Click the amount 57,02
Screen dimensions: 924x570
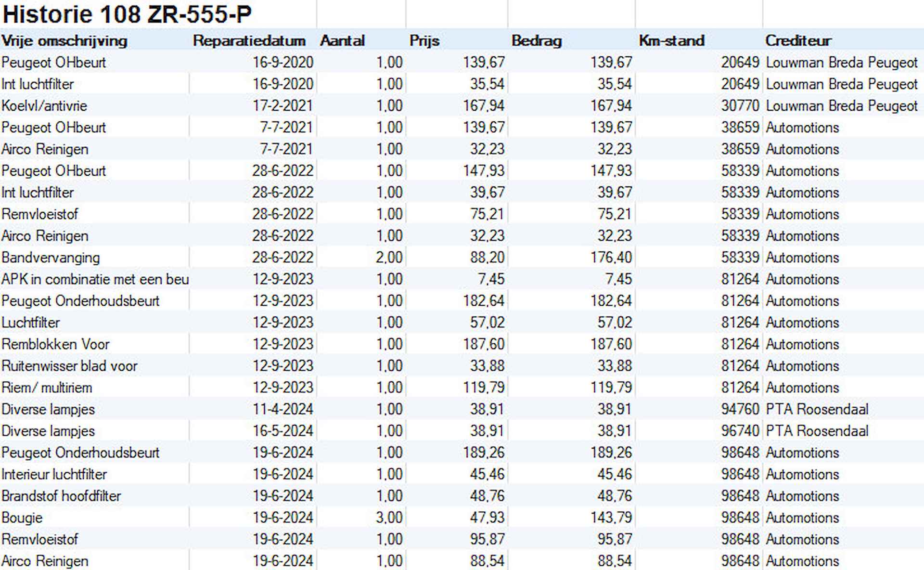click(615, 322)
